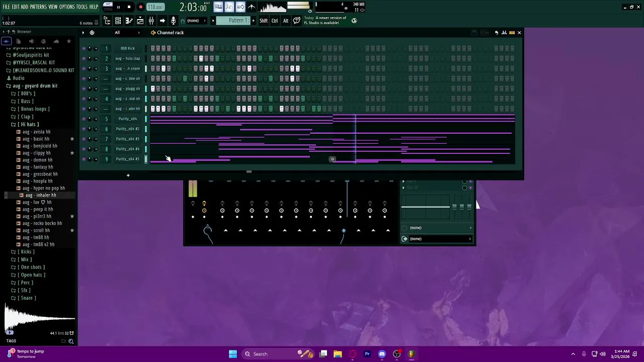Open the FILE menu

click(x=6, y=7)
